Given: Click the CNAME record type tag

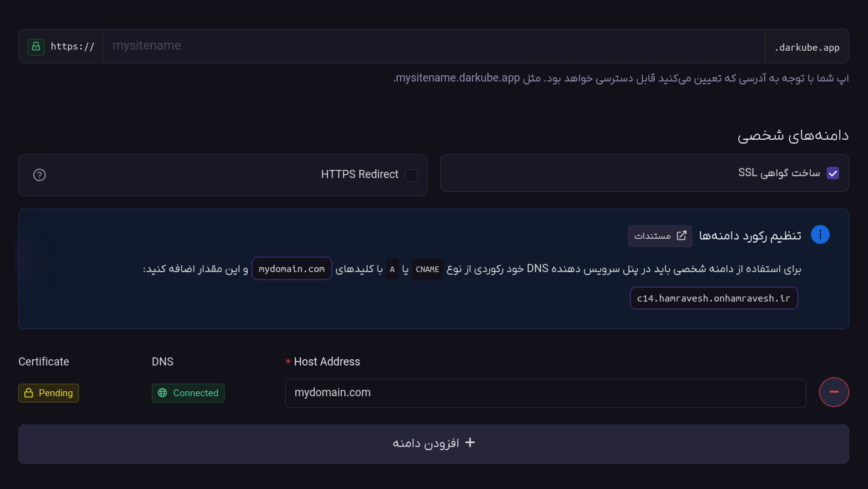Looking at the screenshot, I should 427,269.
